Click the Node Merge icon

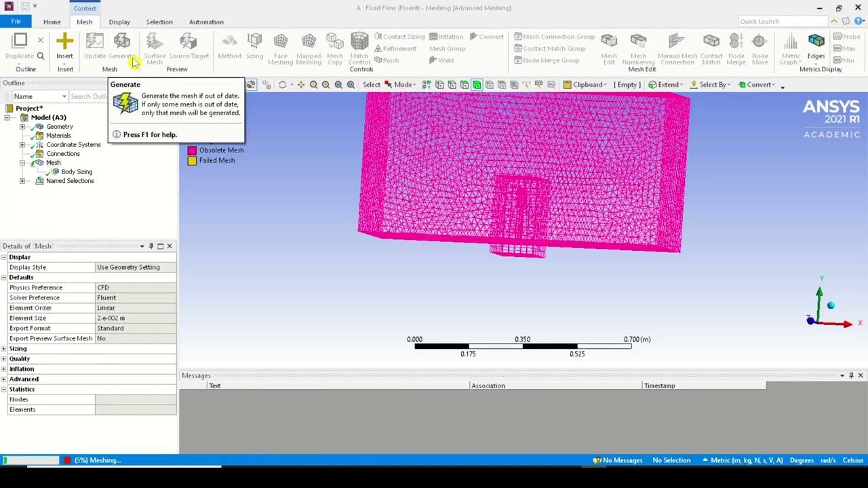click(x=736, y=41)
